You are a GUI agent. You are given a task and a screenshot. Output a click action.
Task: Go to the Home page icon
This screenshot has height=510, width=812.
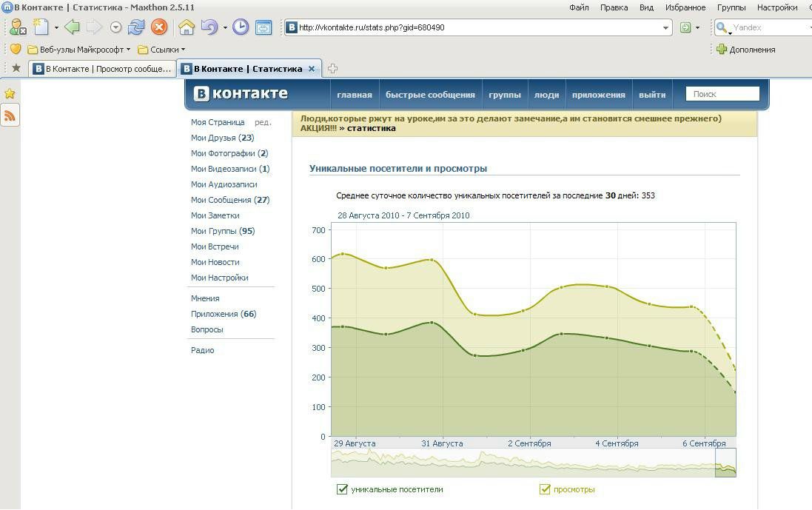tap(187, 27)
